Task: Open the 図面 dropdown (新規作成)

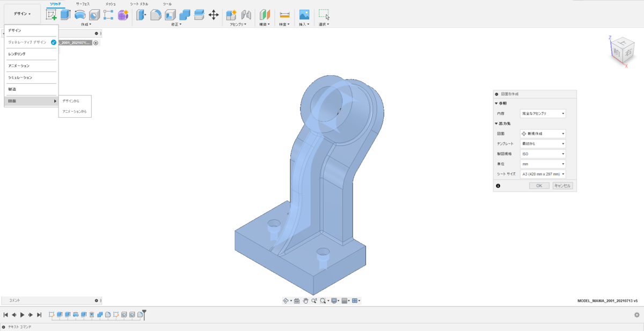Action: [543, 133]
